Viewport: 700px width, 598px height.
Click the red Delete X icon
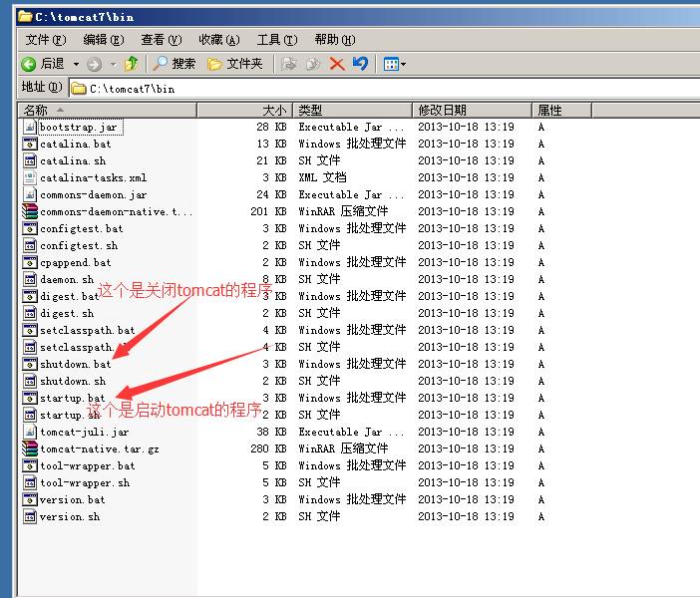[337, 64]
